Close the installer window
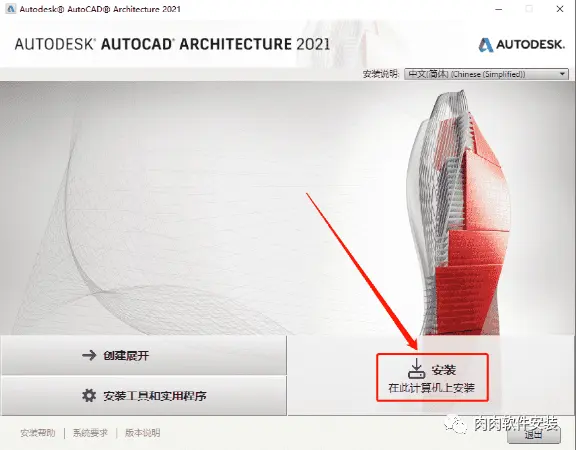Image resolution: width=576 pixels, height=450 pixels. pos(560,9)
